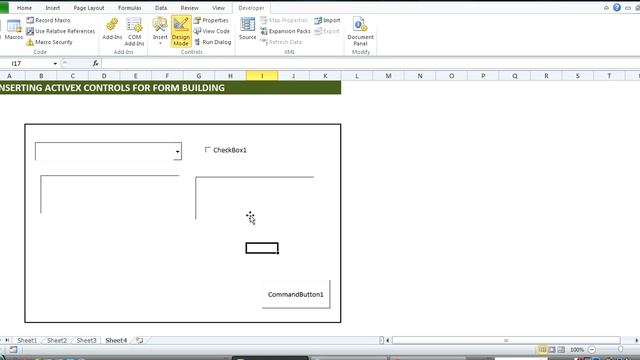This screenshot has width=640, height=360.
Task: Open the Add-Ins manager
Action: tap(112, 29)
